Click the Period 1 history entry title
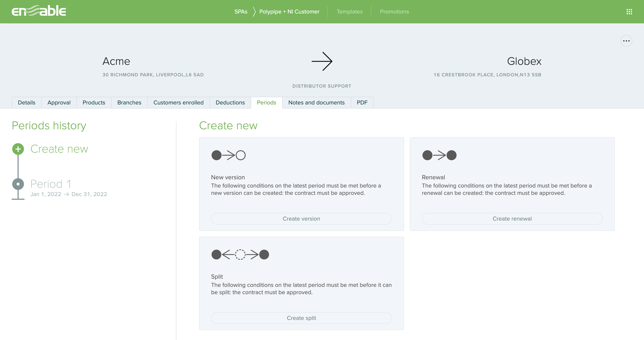644x340 pixels. pos(51,184)
